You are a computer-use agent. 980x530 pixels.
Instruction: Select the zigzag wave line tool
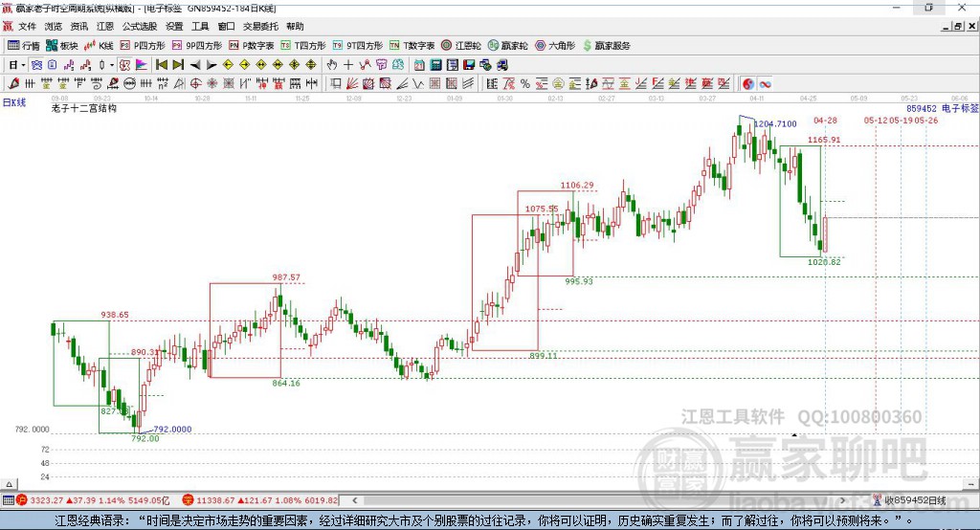click(x=417, y=84)
